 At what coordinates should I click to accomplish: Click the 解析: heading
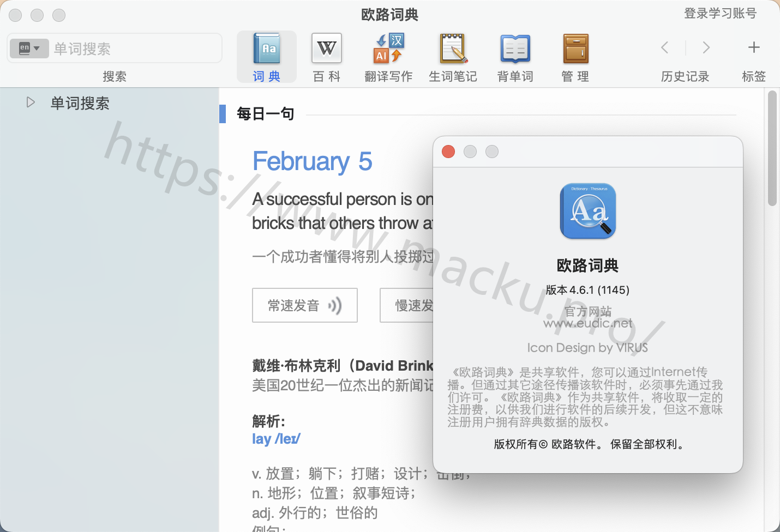268,421
